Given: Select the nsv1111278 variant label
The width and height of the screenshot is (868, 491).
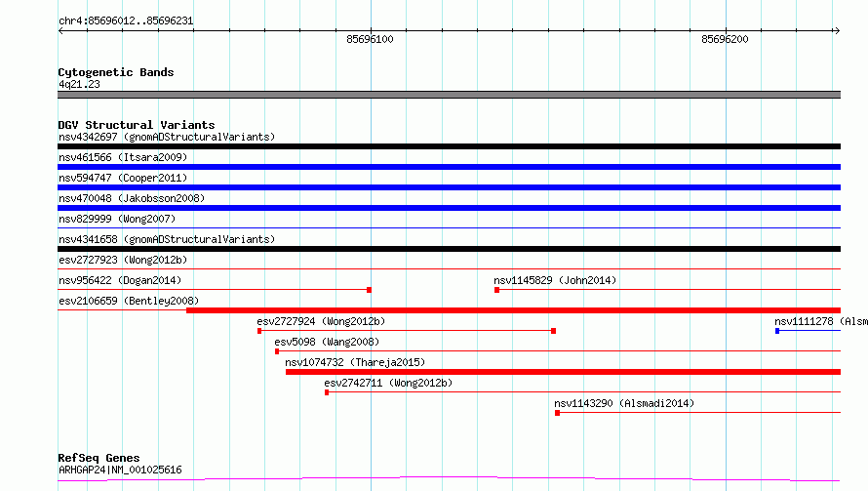Looking at the screenshot, I should (821, 321).
